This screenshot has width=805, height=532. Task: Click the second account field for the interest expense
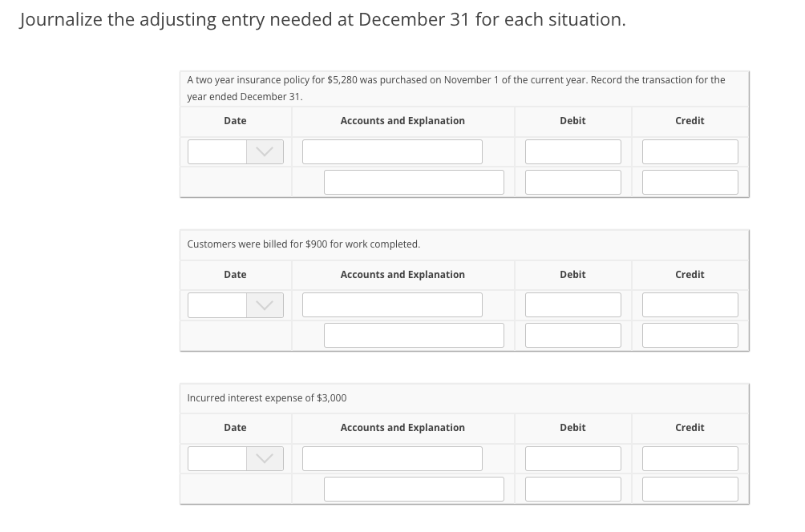pyautogui.click(x=414, y=488)
